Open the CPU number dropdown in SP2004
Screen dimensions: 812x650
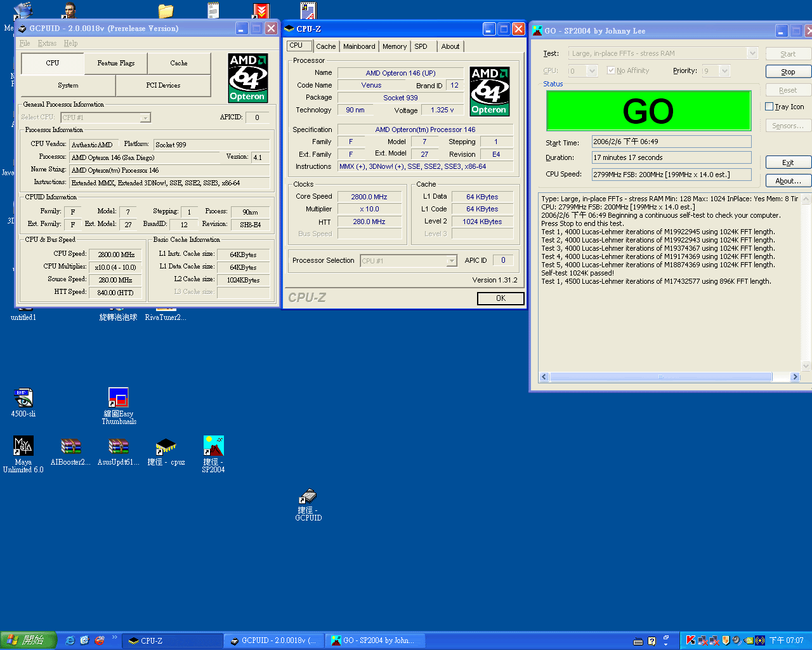pyautogui.click(x=592, y=70)
